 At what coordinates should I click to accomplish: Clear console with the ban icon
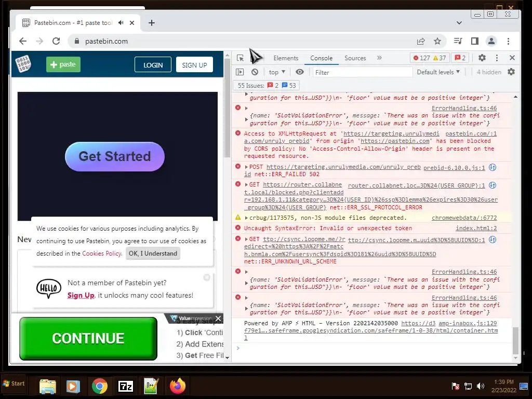tap(255, 72)
